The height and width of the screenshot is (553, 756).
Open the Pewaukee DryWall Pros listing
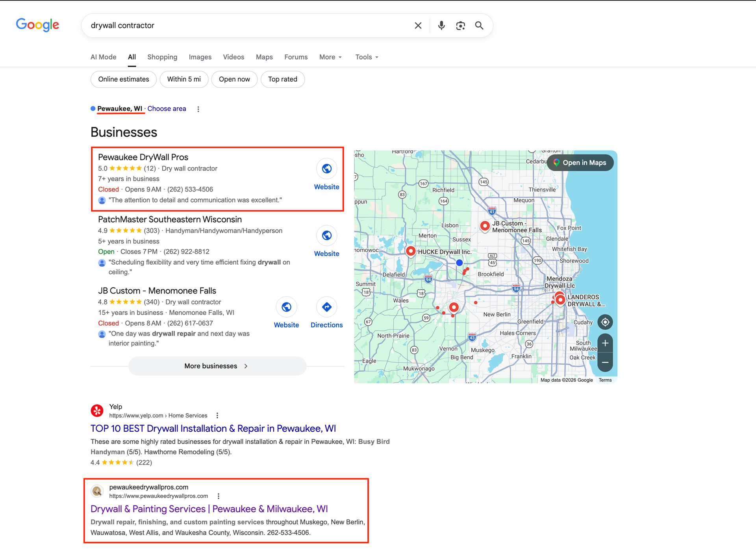[143, 157]
